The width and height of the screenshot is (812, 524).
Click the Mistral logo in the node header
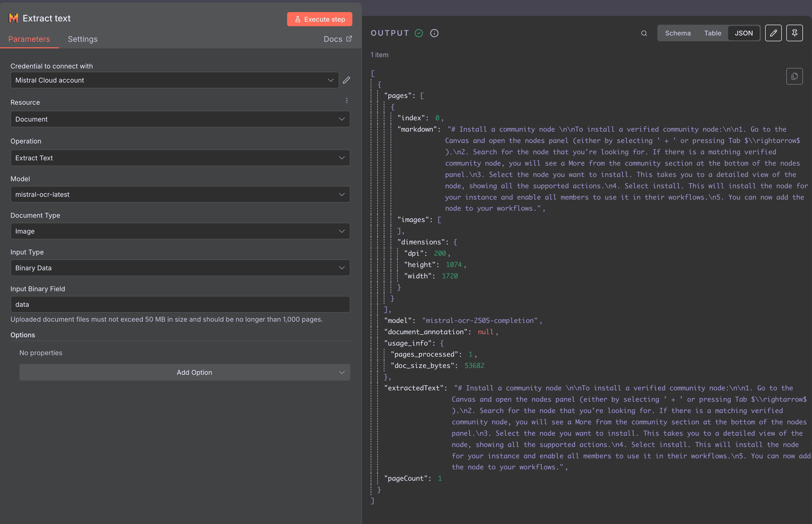click(13, 18)
